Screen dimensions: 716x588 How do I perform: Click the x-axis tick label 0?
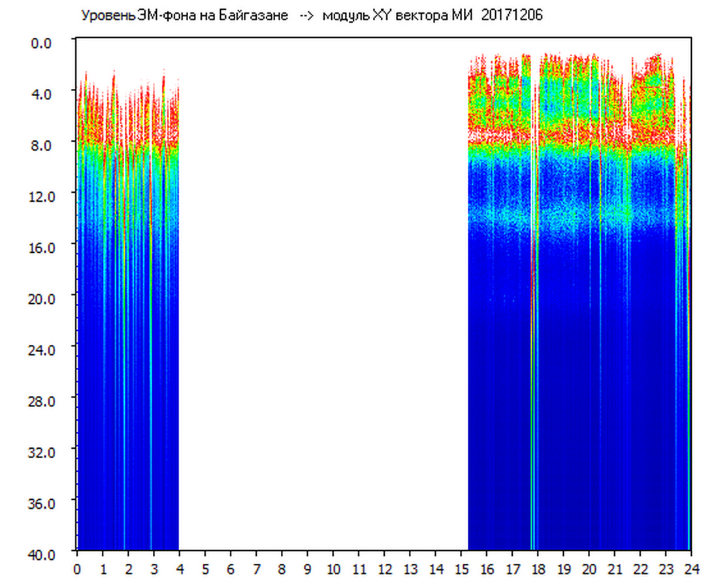[77, 569]
